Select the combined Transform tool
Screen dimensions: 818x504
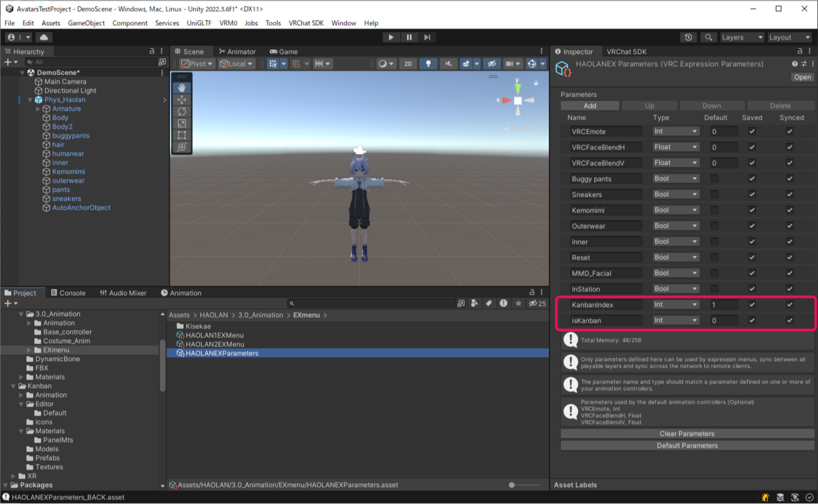[x=182, y=146]
